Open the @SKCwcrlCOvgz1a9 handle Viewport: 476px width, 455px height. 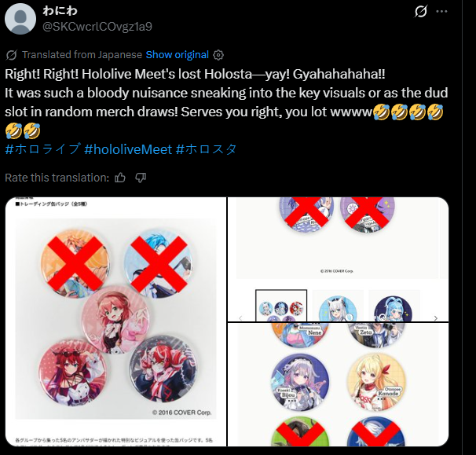click(97, 27)
